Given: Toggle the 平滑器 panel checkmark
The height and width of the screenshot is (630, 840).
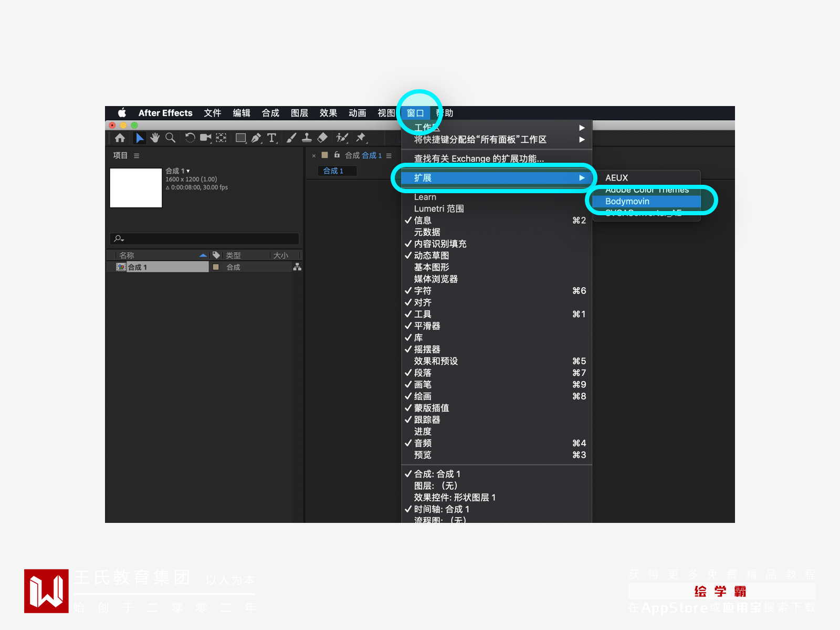Looking at the screenshot, I should tap(408, 326).
